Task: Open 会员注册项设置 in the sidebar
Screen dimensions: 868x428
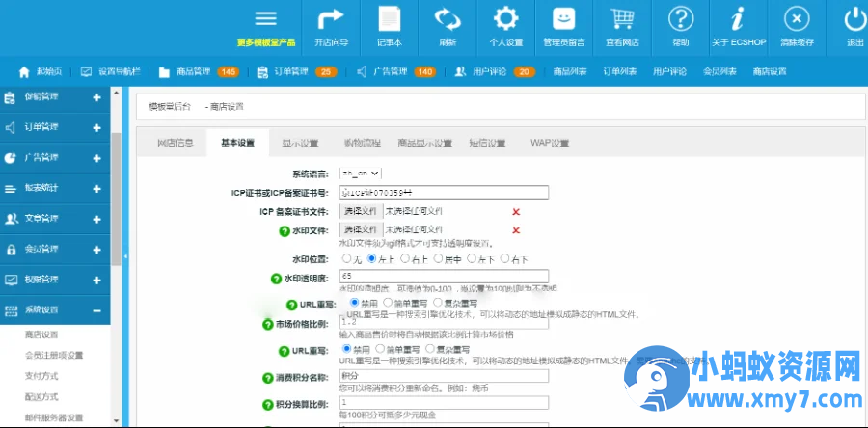Action: [54, 356]
